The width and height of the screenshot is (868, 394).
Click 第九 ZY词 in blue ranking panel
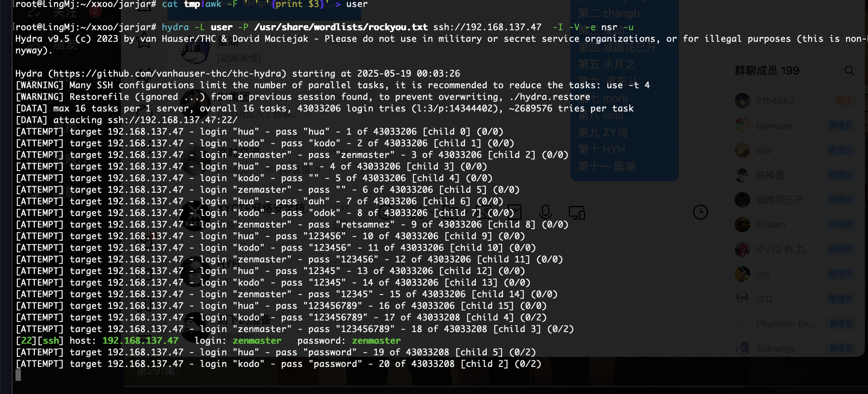(x=603, y=133)
